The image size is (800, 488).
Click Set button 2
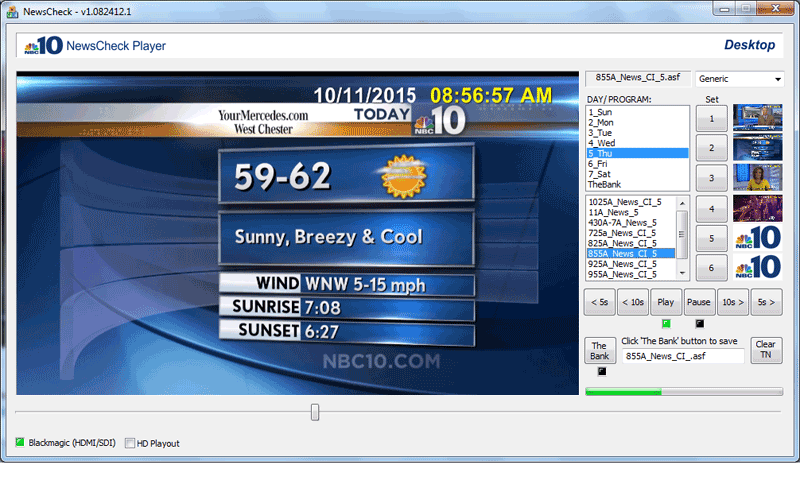coord(711,148)
